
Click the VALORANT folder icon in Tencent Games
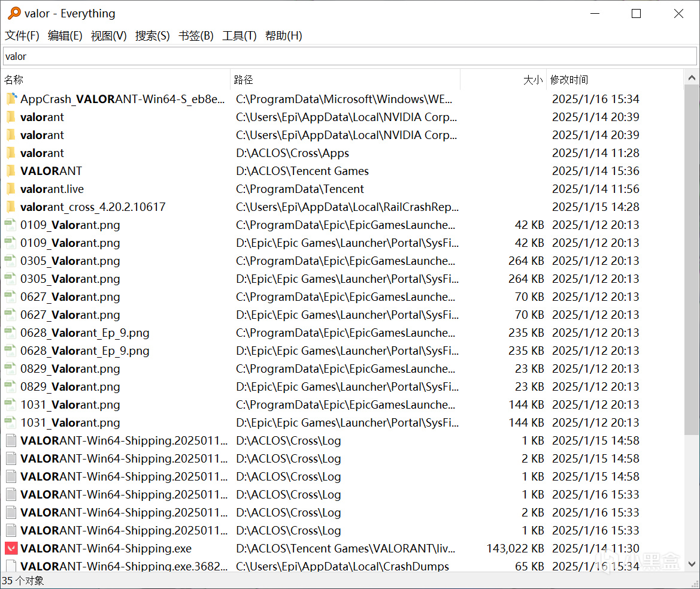11,171
